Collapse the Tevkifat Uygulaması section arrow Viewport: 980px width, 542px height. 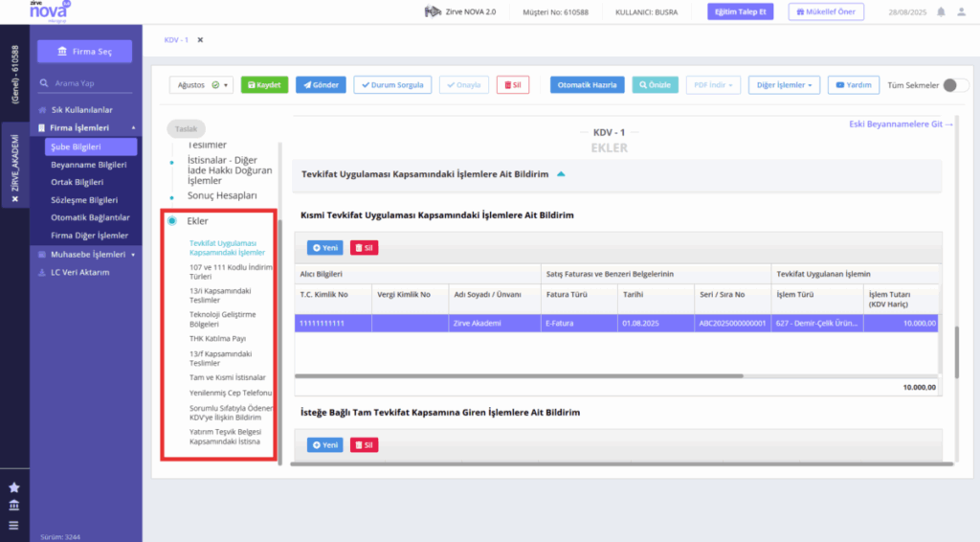pyautogui.click(x=561, y=174)
